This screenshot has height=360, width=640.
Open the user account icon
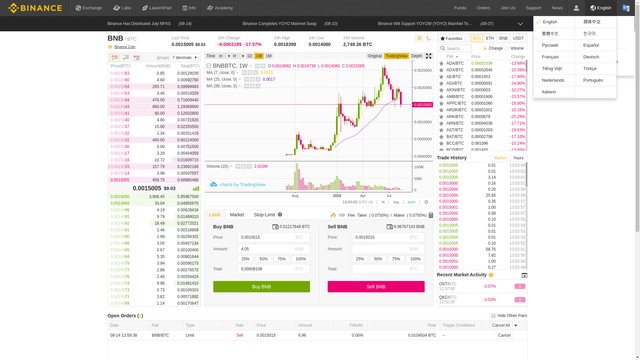click(576, 8)
